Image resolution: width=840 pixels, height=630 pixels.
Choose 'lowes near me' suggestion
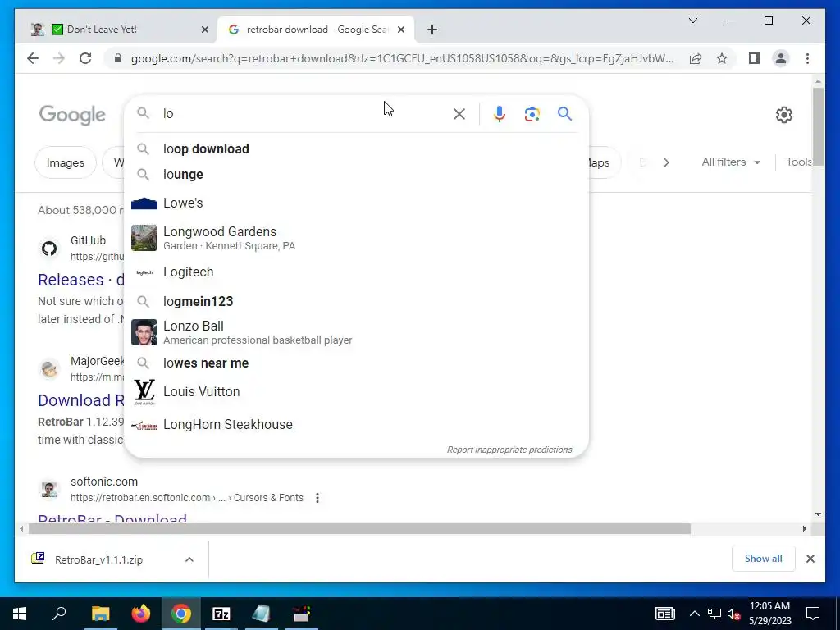356,363
